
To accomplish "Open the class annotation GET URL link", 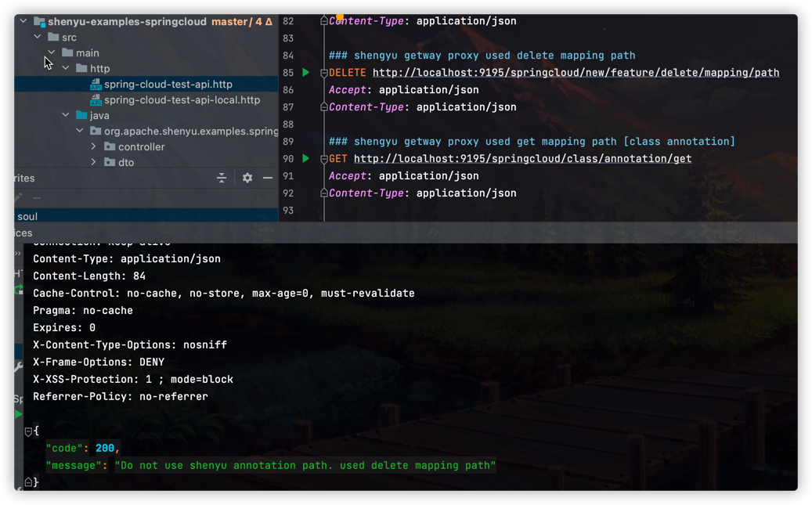I will pos(522,159).
